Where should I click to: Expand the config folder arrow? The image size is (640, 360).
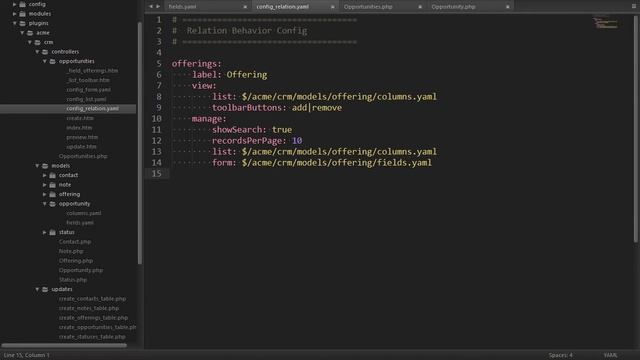tap(15, 4)
